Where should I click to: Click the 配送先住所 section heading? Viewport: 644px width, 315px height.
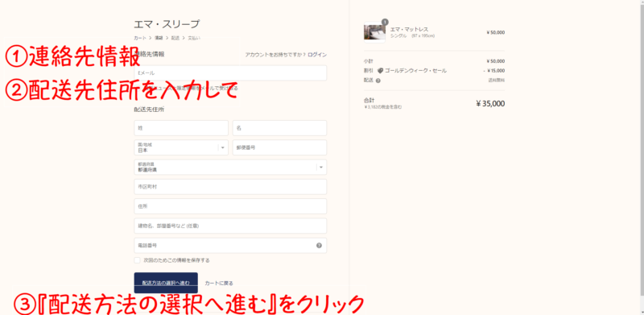pos(149,110)
